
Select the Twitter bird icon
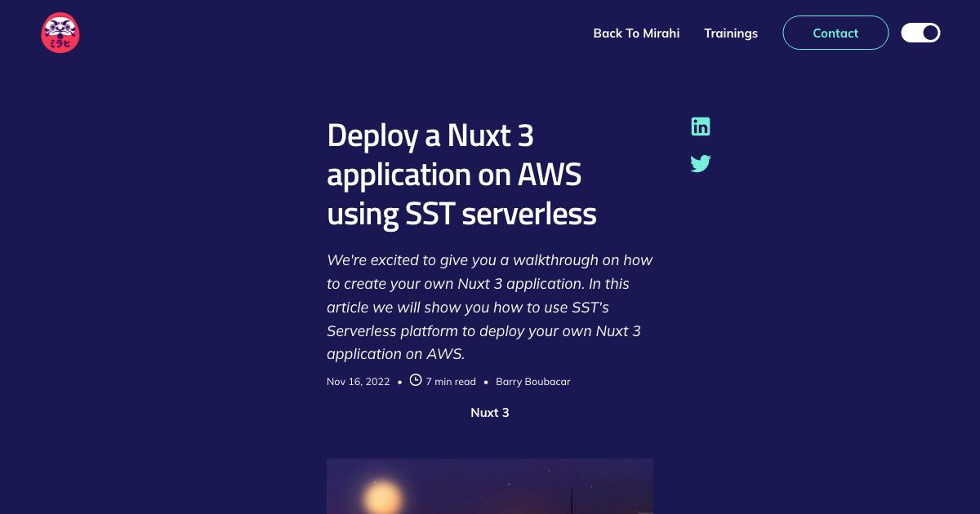tap(701, 163)
